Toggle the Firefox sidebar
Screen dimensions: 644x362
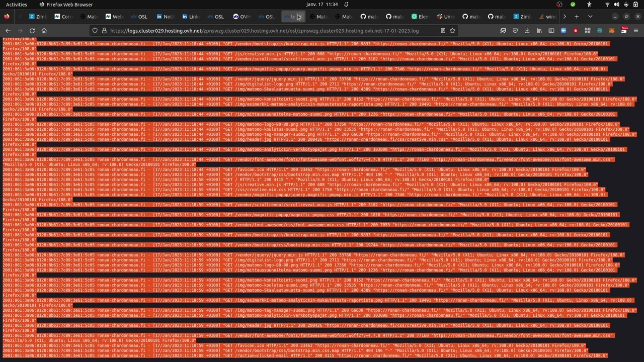[x=551, y=31]
